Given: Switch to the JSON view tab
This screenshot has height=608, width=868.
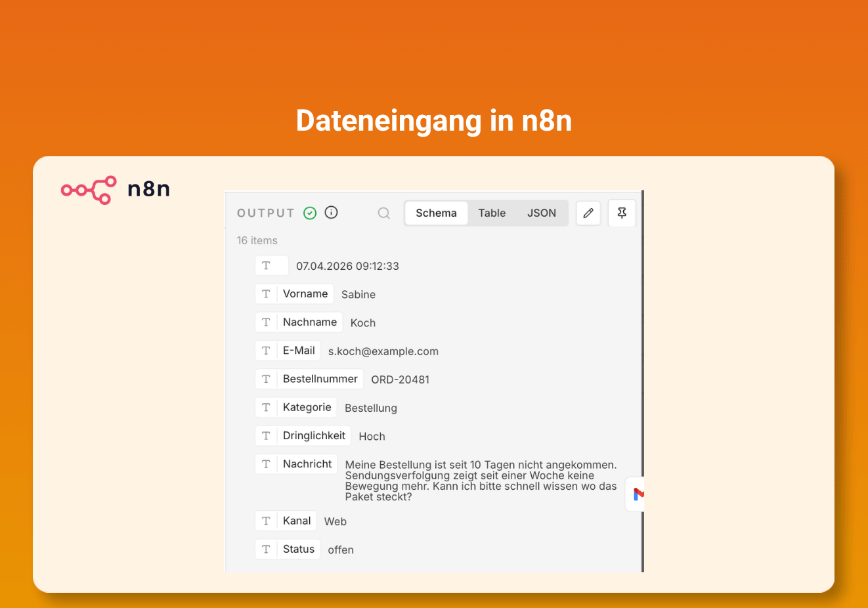Looking at the screenshot, I should [542, 213].
